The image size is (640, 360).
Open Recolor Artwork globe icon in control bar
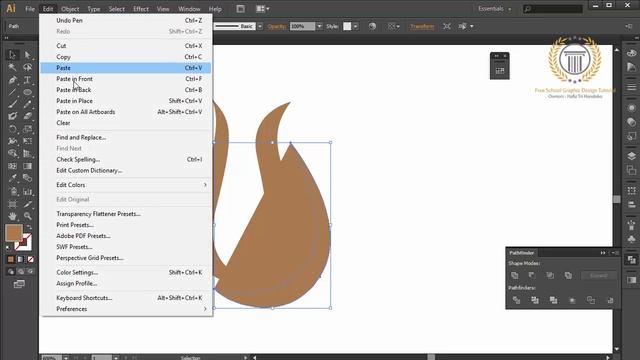tap(372, 26)
